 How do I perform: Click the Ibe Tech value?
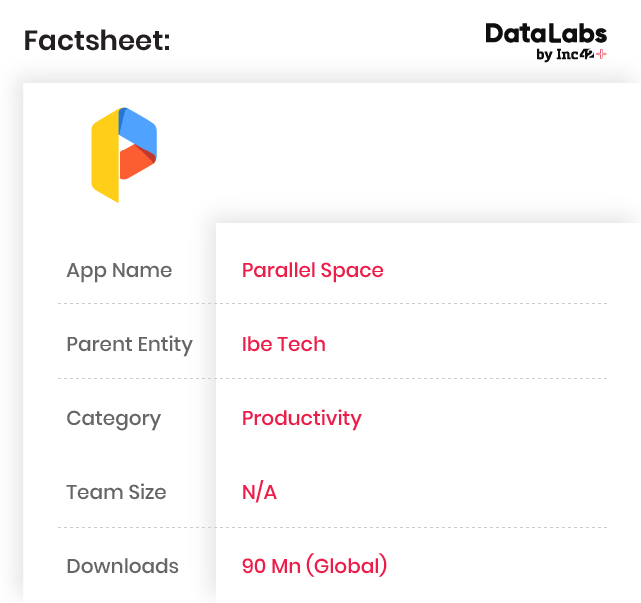point(283,344)
